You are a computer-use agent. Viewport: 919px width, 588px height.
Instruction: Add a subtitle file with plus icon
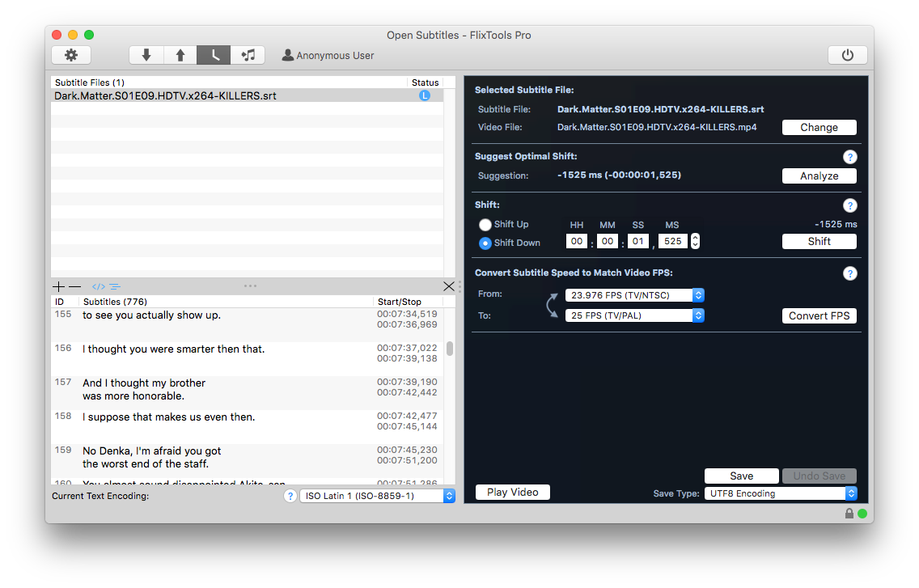[x=58, y=286]
